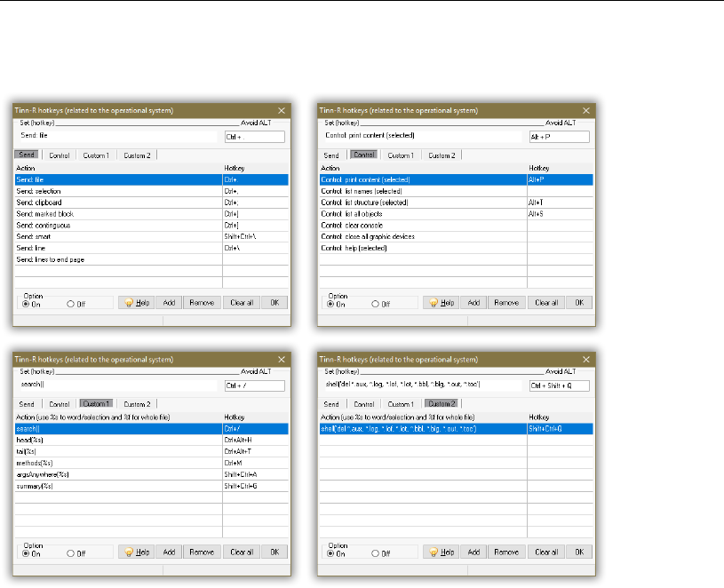The image size is (724, 588).
Task: Open Custom 2 tab in the search dialog
Action: [x=137, y=404]
